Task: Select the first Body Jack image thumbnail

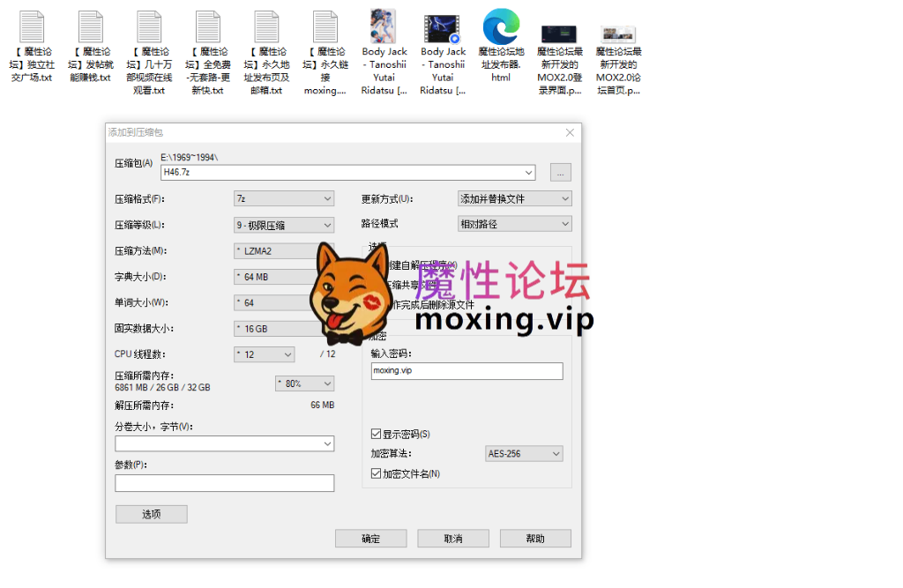Action: pos(384,26)
